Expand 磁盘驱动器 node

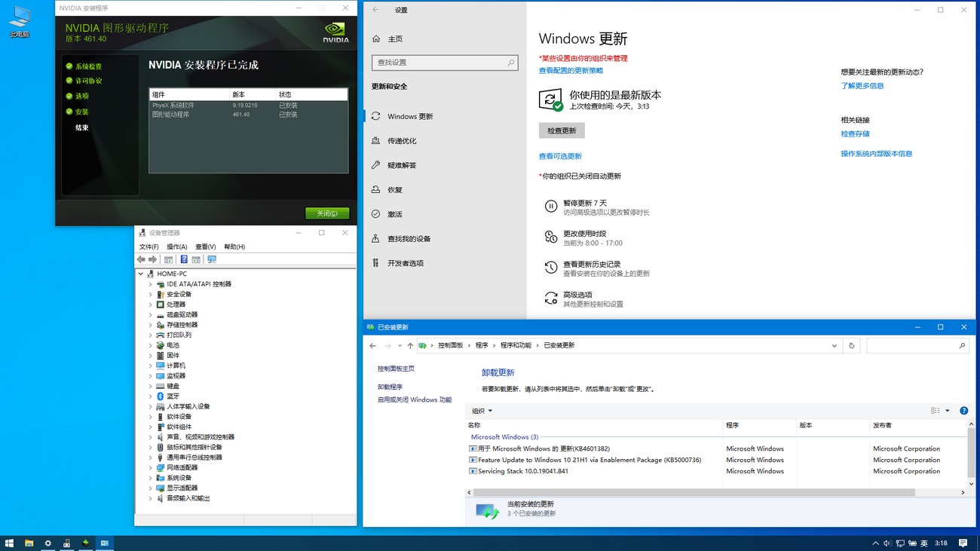pos(150,315)
